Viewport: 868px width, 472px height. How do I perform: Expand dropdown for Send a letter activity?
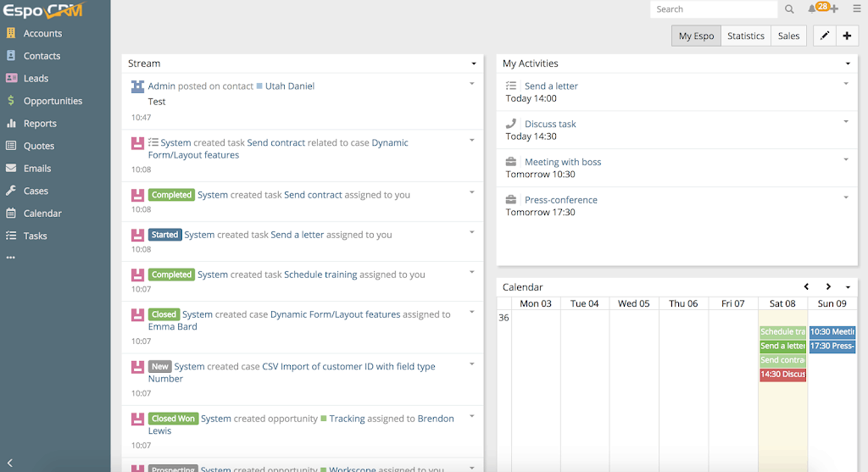click(x=846, y=84)
